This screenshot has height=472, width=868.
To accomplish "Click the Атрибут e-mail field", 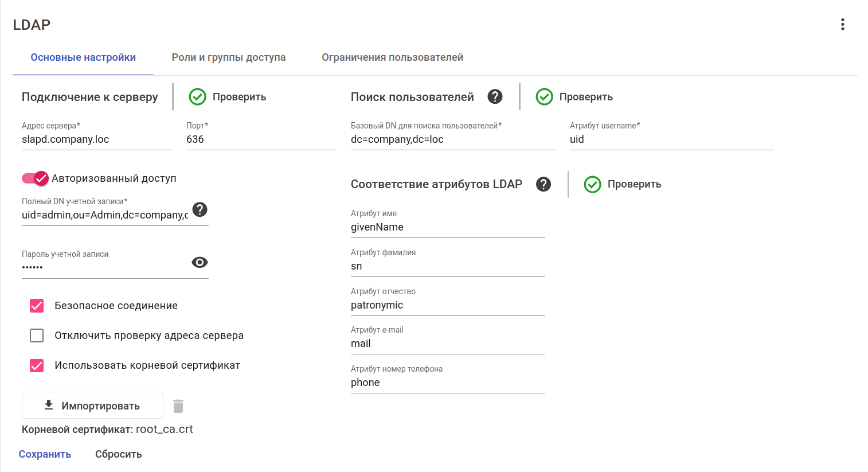I will click(x=447, y=344).
